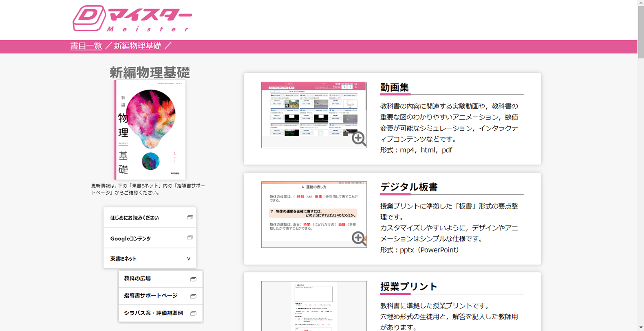Viewport: 644px width, 331px height.
Task: Toggle the 東書Eネット menu section
Action: 124,259
